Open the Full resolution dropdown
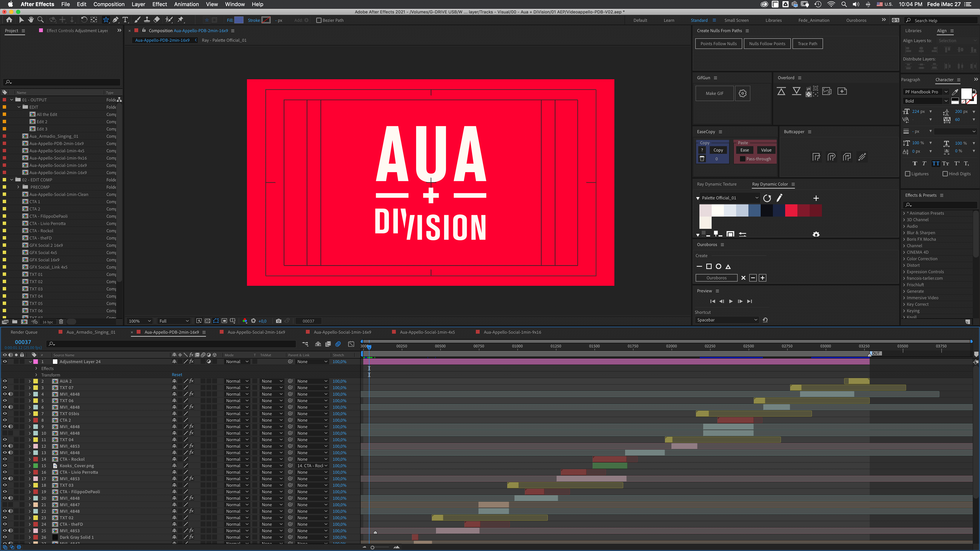This screenshot has height=551, width=980. pyautogui.click(x=174, y=321)
